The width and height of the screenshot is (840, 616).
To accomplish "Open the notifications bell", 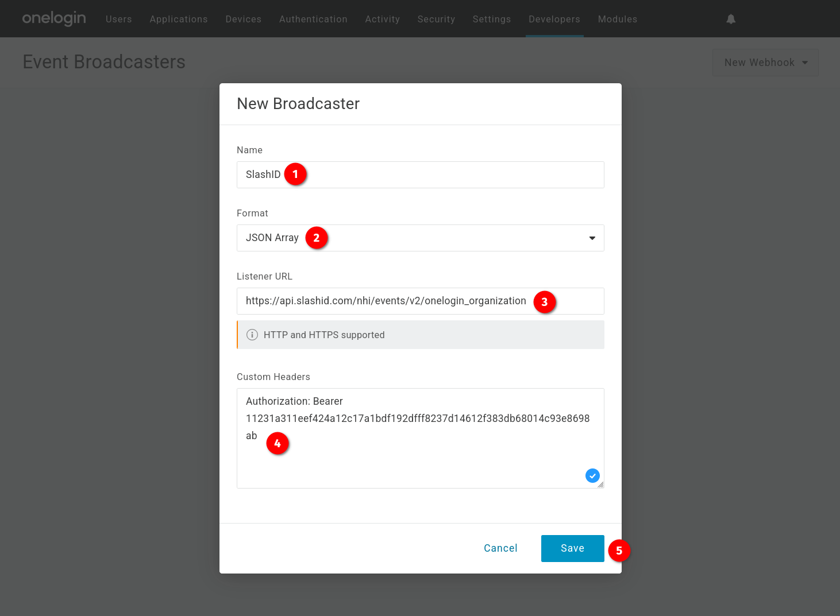I will click(730, 19).
